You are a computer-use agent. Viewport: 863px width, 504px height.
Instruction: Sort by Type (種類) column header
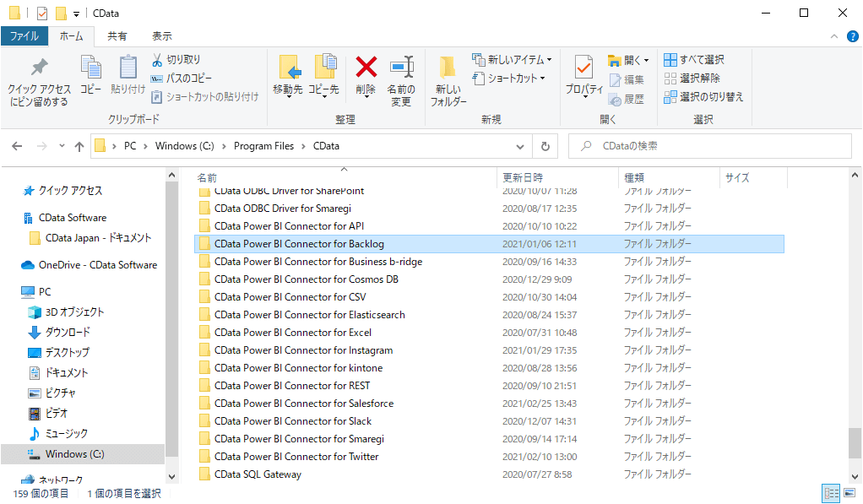tap(634, 178)
